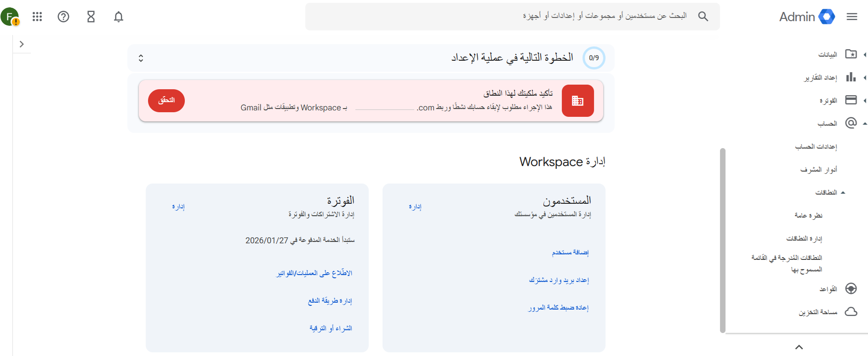Open the help question mark icon
The image size is (868, 356).
point(63,17)
